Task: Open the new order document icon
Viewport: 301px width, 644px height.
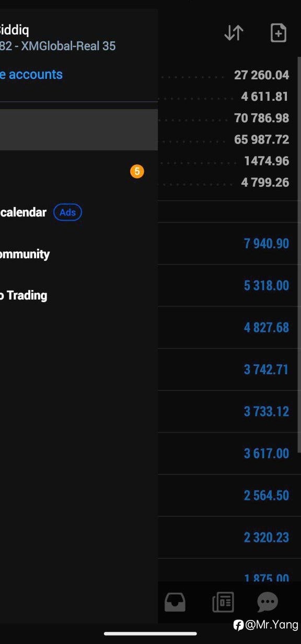Action: pyautogui.click(x=278, y=33)
